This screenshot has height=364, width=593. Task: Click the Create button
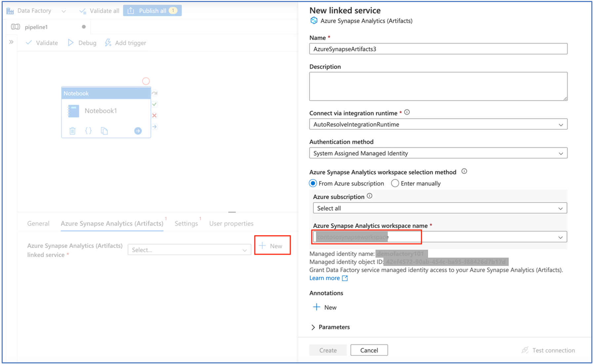click(328, 350)
